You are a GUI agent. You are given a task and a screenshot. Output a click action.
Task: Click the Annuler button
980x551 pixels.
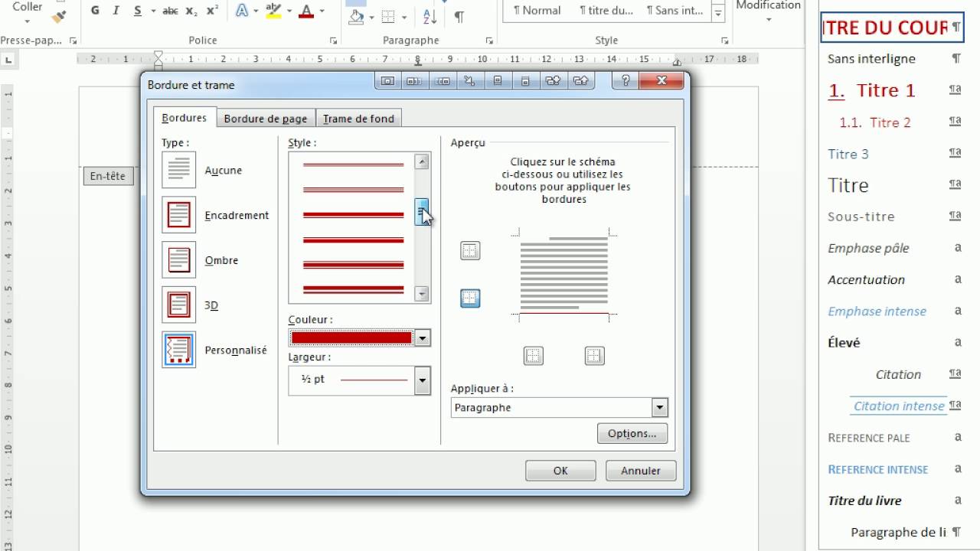641,471
